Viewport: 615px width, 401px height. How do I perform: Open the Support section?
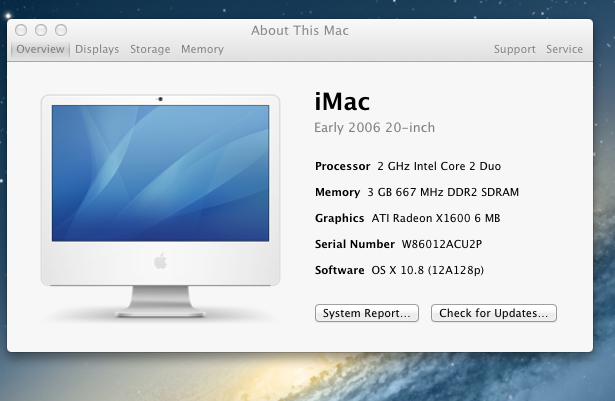pyautogui.click(x=514, y=49)
